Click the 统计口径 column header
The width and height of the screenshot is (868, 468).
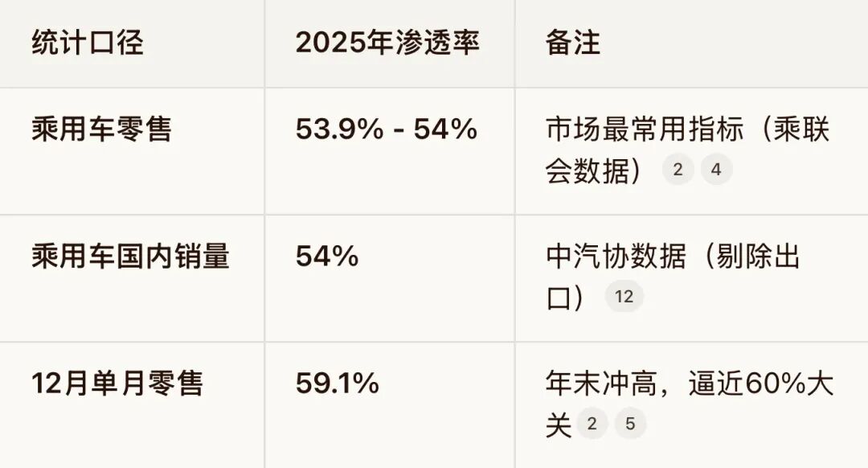(x=88, y=43)
